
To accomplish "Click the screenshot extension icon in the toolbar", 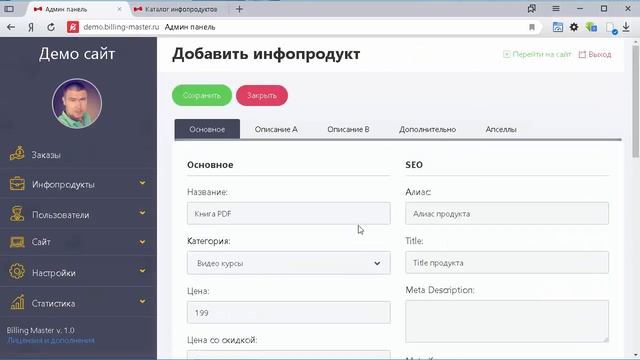I will (x=558, y=27).
